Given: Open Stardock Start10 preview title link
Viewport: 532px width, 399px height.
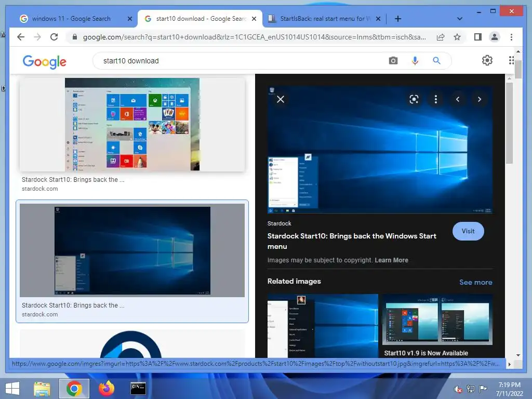Looking at the screenshot, I should (352, 241).
